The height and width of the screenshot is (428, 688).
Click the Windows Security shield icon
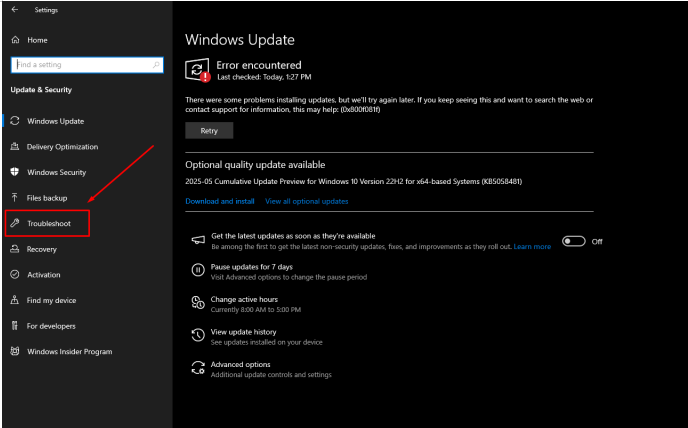pos(15,172)
